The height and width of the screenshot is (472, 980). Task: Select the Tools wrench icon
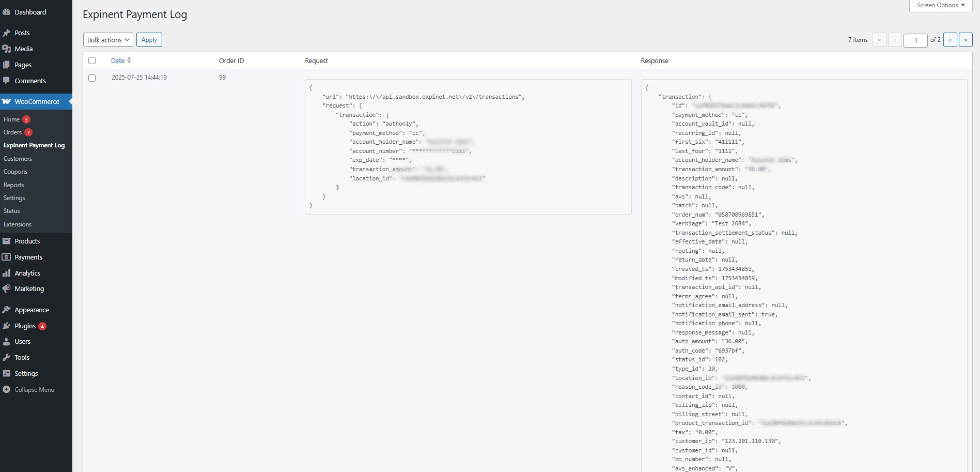click(7, 357)
